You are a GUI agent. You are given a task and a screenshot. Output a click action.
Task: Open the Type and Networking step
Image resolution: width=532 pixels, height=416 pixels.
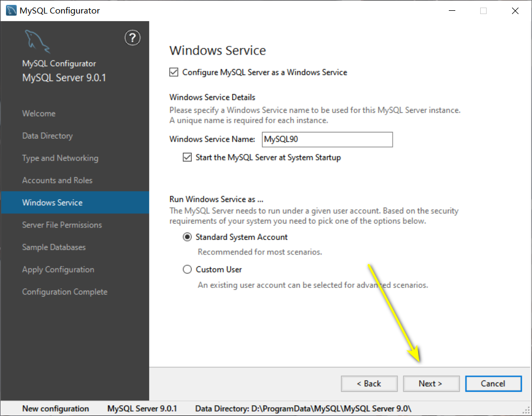[60, 158]
